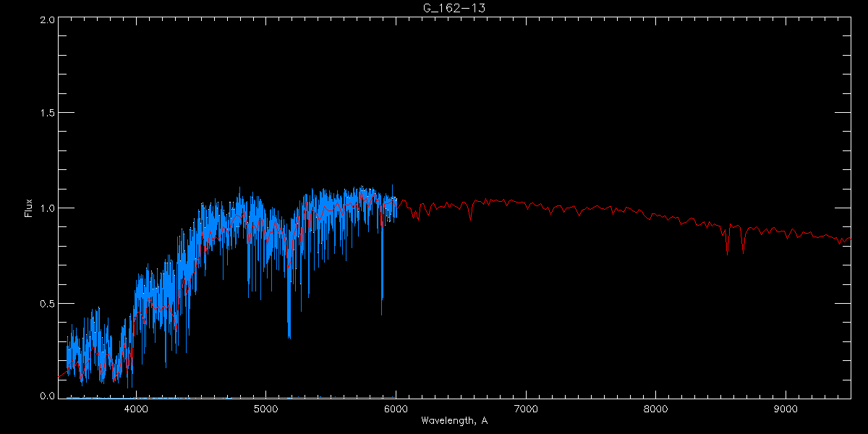The width and height of the screenshot is (868, 434).
Task: Select the 9000 tick label on wavelength axis
Action: click(786, 409)
